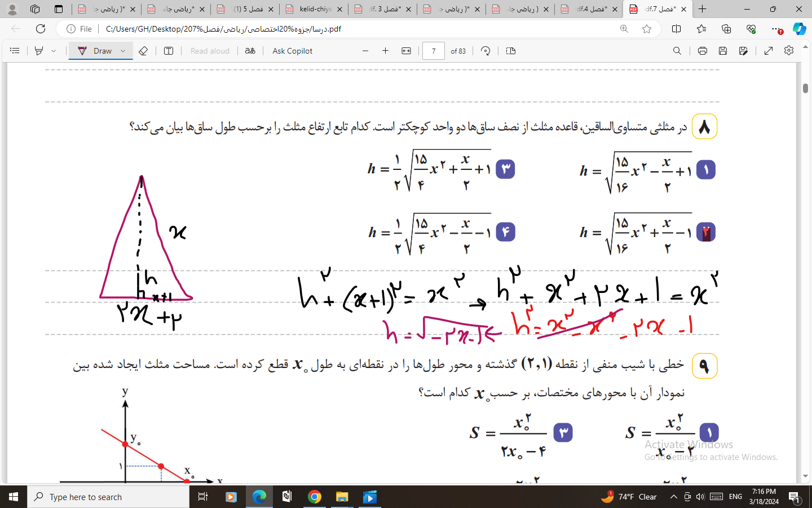Print the PDF document

point(702,51)
